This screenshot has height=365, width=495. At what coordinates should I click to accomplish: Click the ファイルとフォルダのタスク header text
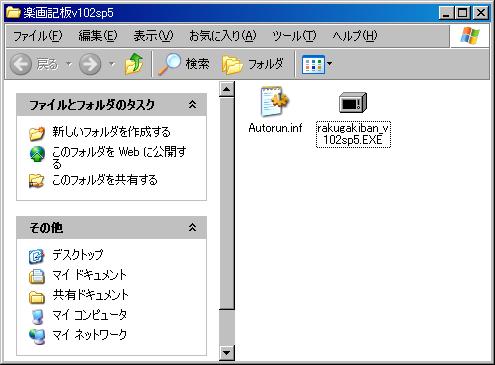coord(92,105)
